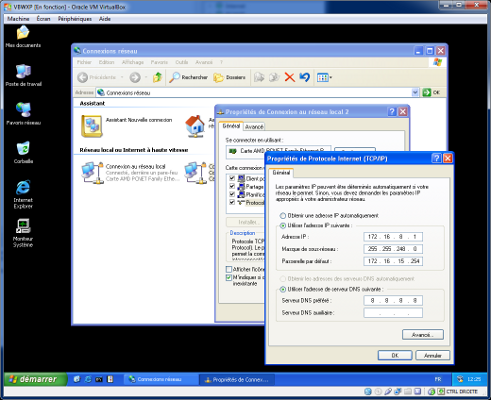Open Poste de travail desktop icon
The height and width of the screenshot is (400, 491).
pos(23,75)
